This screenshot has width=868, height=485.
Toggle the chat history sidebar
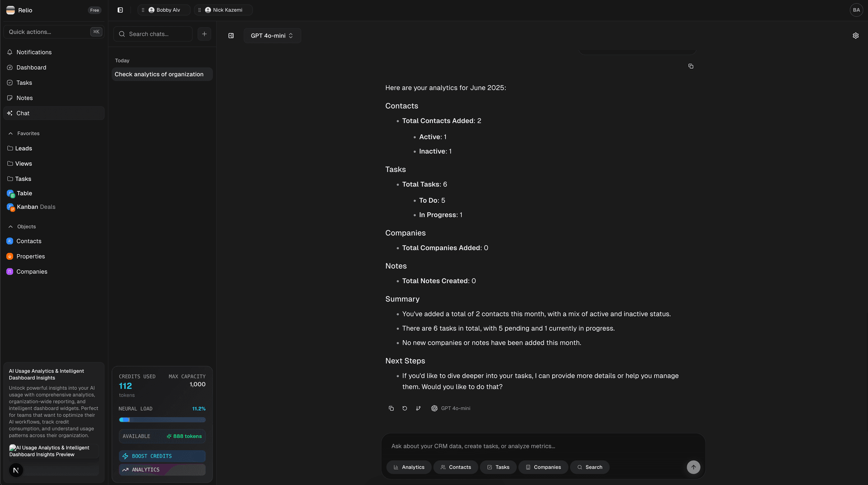coord(231,35)
